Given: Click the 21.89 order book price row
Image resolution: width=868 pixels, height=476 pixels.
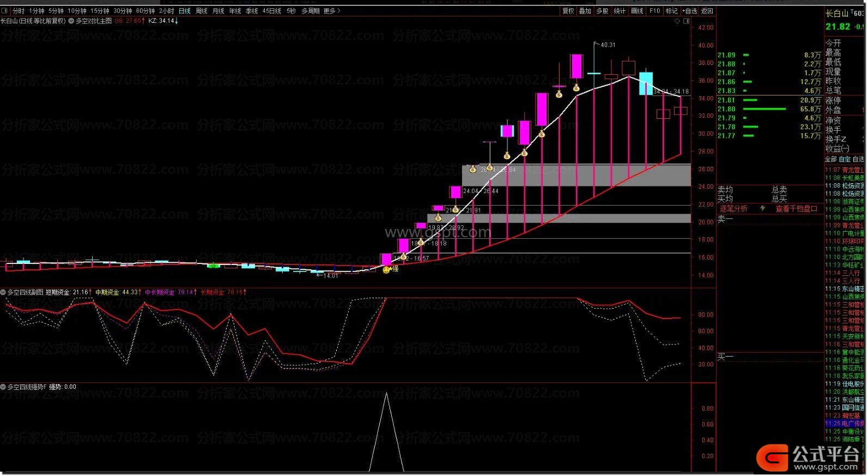Looking at the screenshot, I should tap(769, 55).
